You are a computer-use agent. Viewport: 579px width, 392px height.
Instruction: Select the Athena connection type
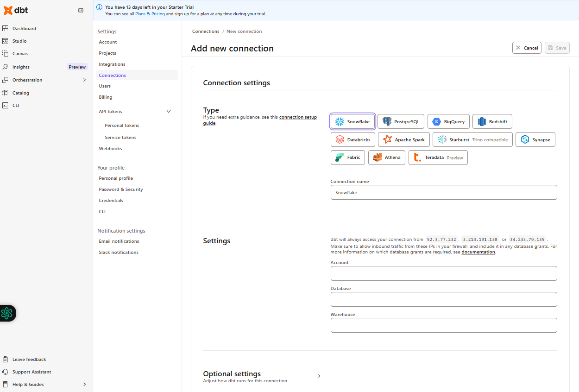(x=387, y=158)
